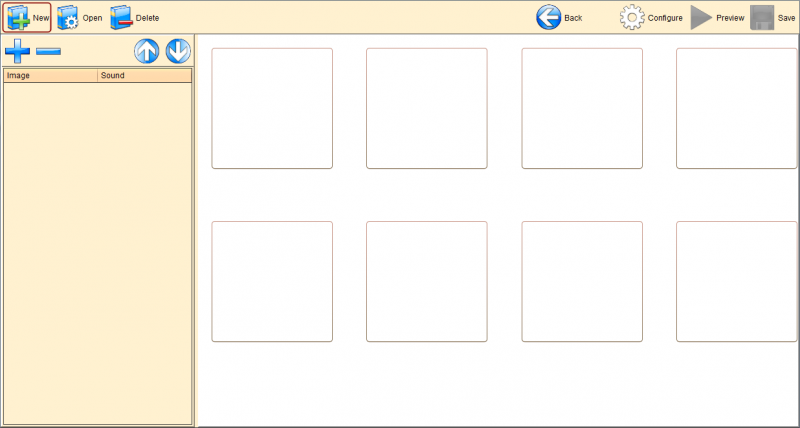Select the fourth bottom-row empty card

736,281
